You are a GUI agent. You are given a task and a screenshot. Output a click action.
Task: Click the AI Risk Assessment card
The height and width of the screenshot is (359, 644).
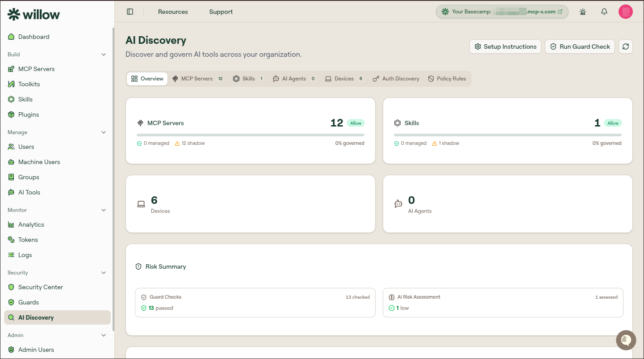pyautogui.click(x=503, y=303)
